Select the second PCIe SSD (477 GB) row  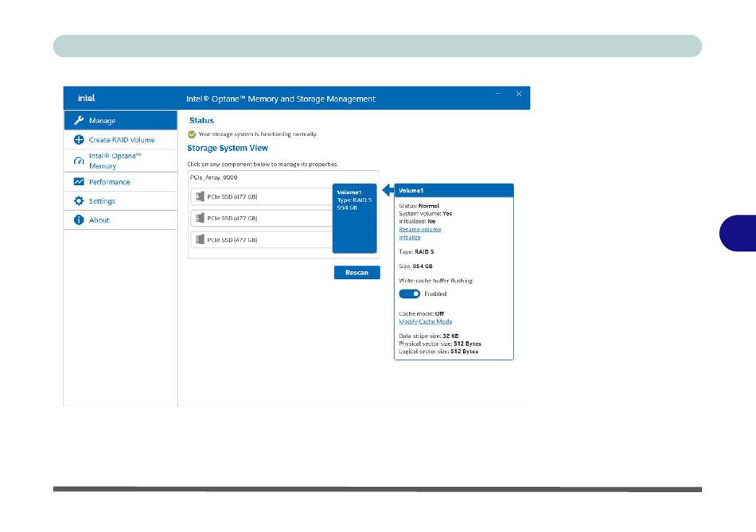(x=262, y=219)
